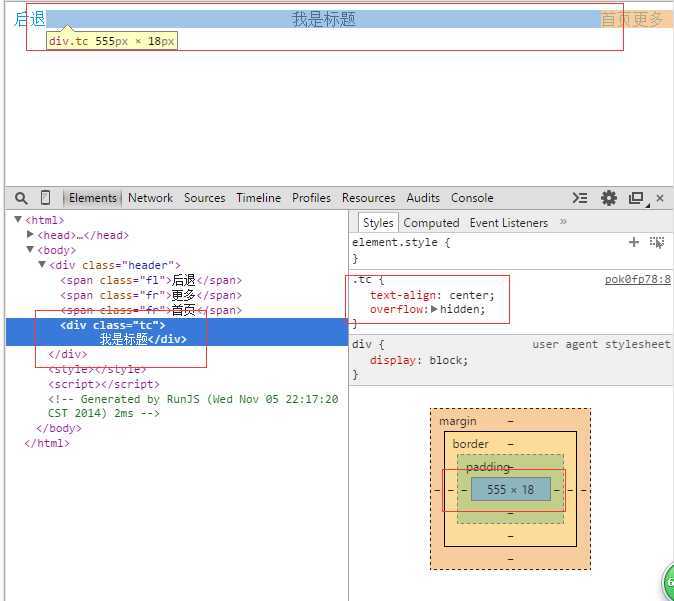Switch to the Sources tab
Viewport: 674px width, 601px height.
coord(205,198)
